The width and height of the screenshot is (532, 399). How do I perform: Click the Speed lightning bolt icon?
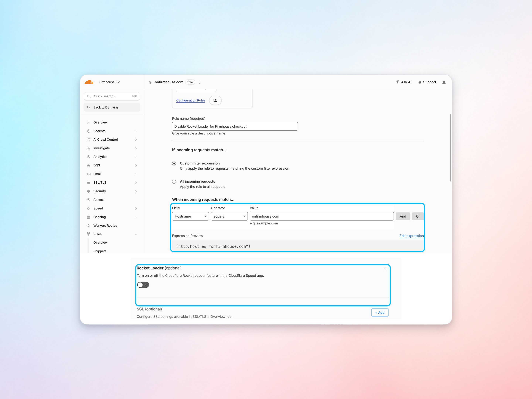[x=88, y=209]
